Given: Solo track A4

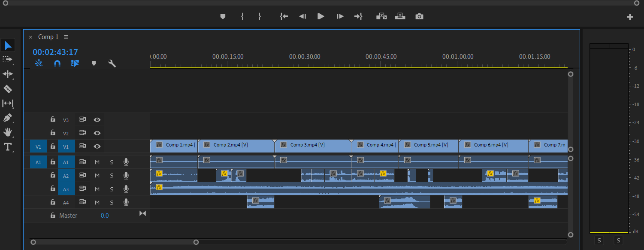Looking at the screenshot, I should pyautogui.click(x=112, y=202).
